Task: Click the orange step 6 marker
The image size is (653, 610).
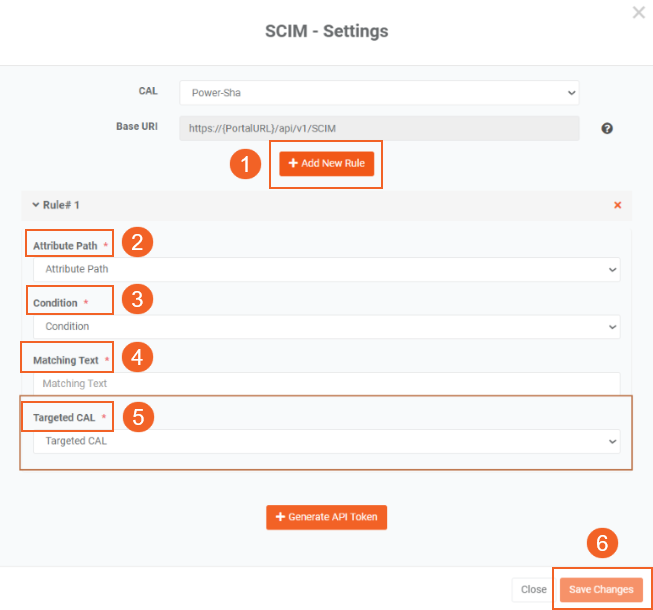Action: click(x=601, y=543)
